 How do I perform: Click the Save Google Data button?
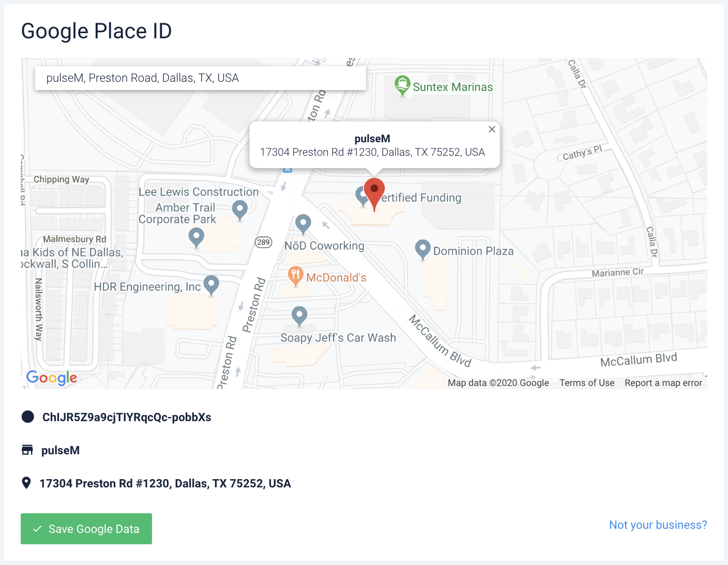coord(86,529)
